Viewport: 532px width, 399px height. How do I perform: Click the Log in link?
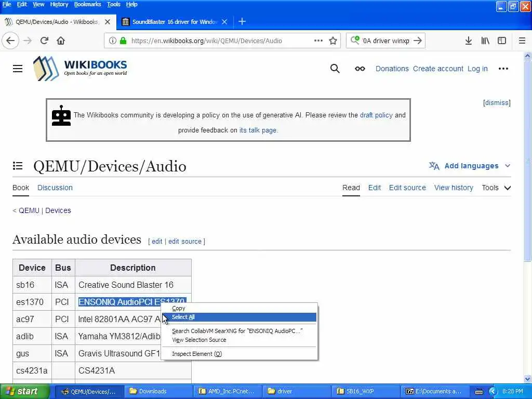[x=477, y=69]
